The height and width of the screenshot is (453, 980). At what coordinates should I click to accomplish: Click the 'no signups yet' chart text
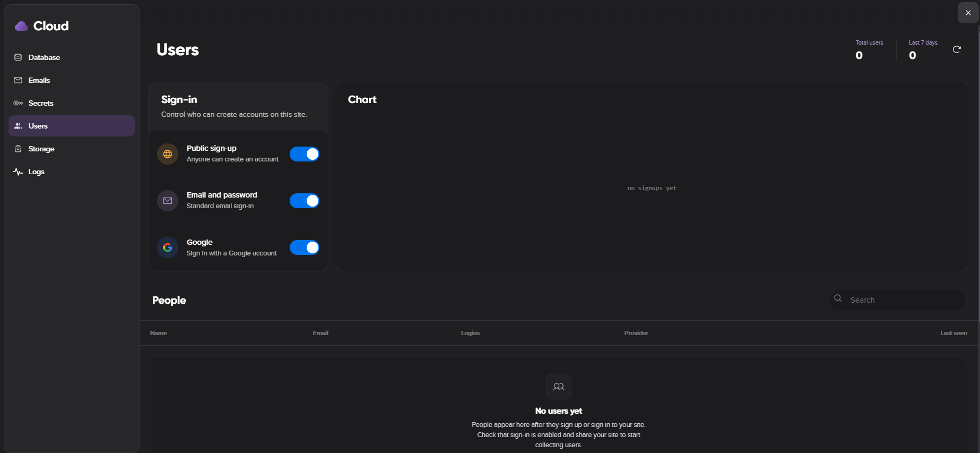(652, 188)
